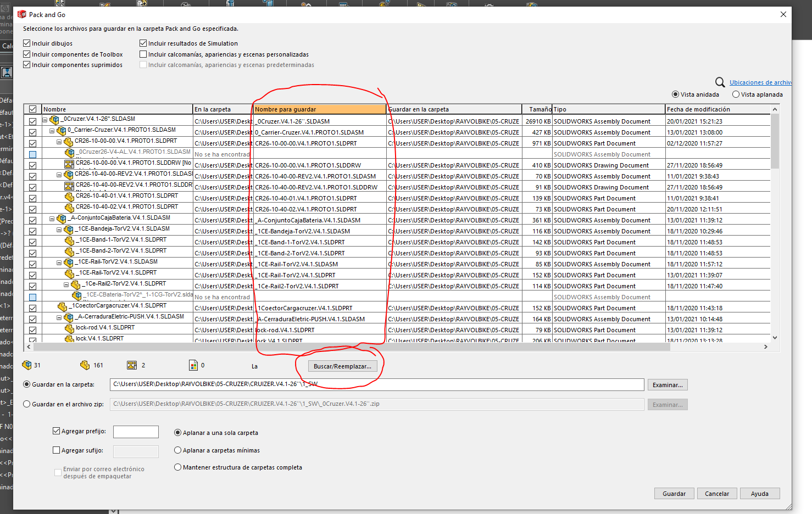The width and height of the screenshot is (812, 514).
Task: Click the Fecha de modificación column header
Action: pos(718,109)
